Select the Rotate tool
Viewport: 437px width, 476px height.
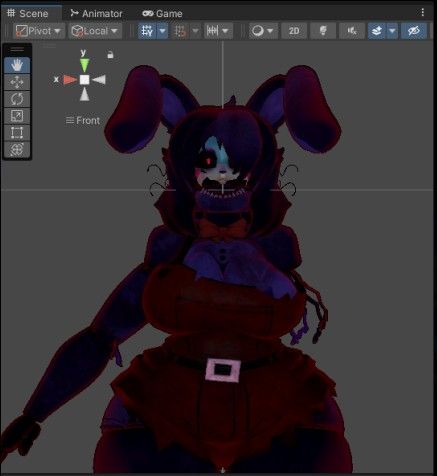(17, 99)
